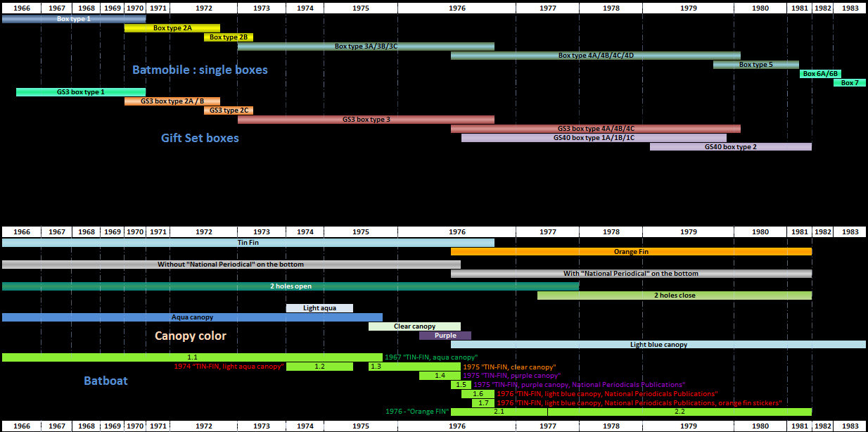Click the 1976 - "Orange FIN" label
868x432 pixels.
click(x=417, y=412)
